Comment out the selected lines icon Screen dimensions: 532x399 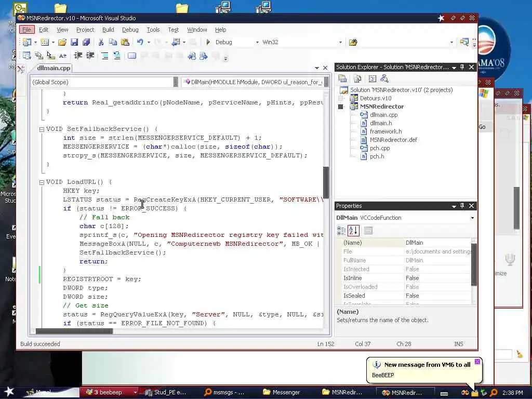click(x=105, y=56)
